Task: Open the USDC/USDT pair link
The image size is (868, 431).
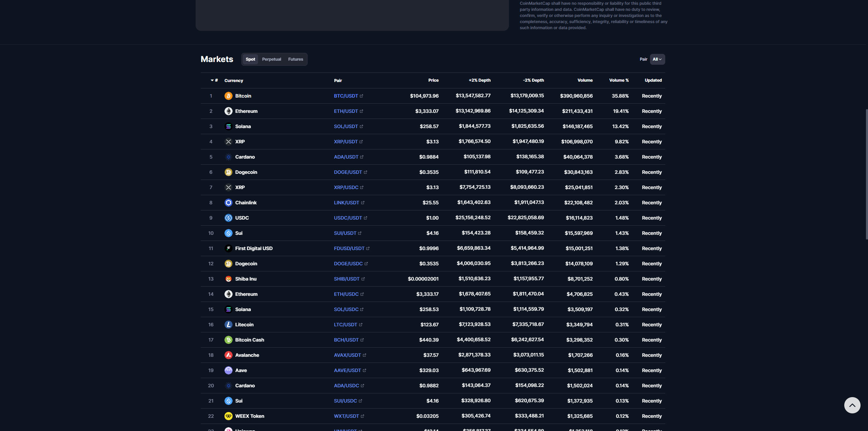Action: 348,218
